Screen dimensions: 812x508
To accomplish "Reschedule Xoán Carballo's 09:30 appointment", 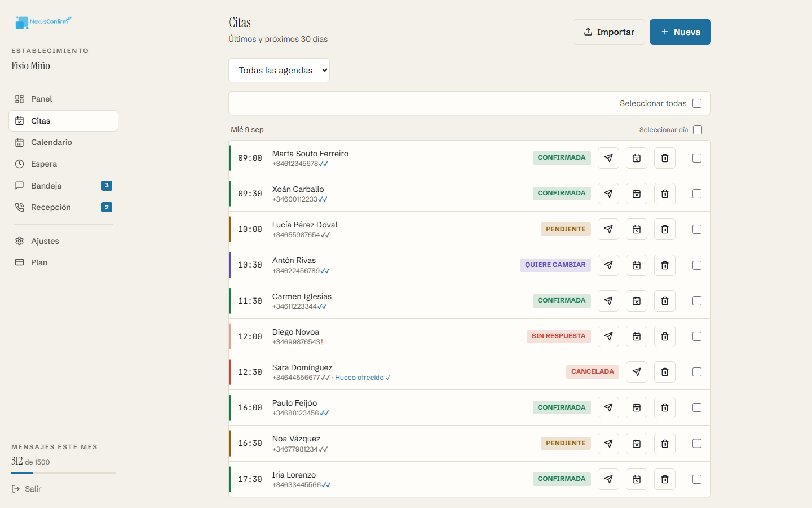I will 637,194.
